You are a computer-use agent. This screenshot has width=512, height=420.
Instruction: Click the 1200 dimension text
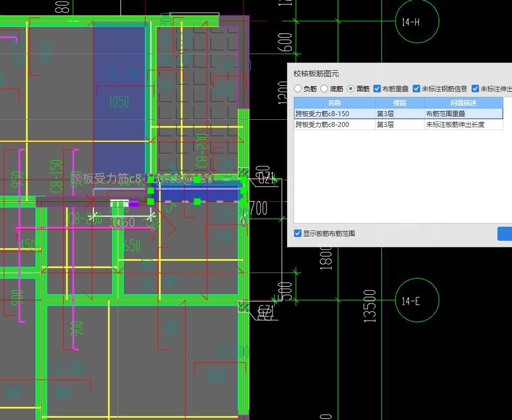pyautogui.click(x=283, y=93)
